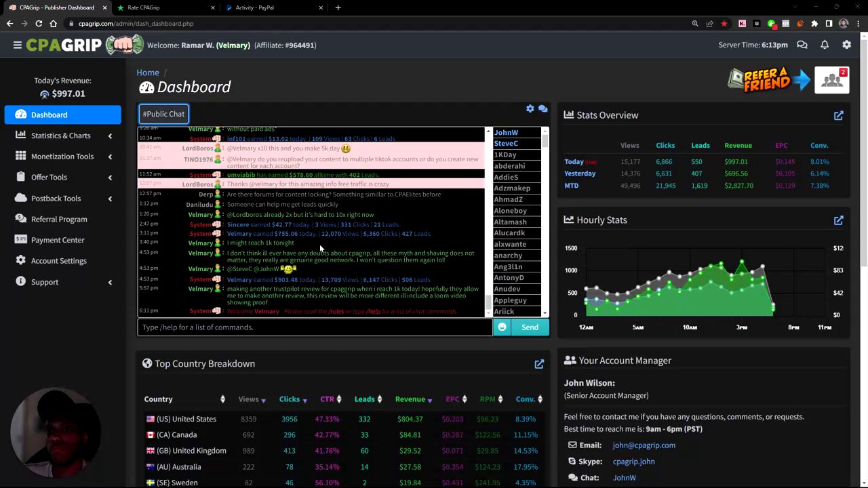Open the hamburger menu beside CPAGrip logo

point(17,45)
